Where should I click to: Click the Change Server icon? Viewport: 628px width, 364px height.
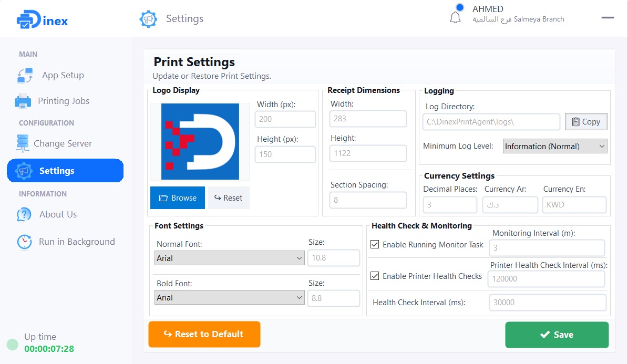[x=23, y=143]
